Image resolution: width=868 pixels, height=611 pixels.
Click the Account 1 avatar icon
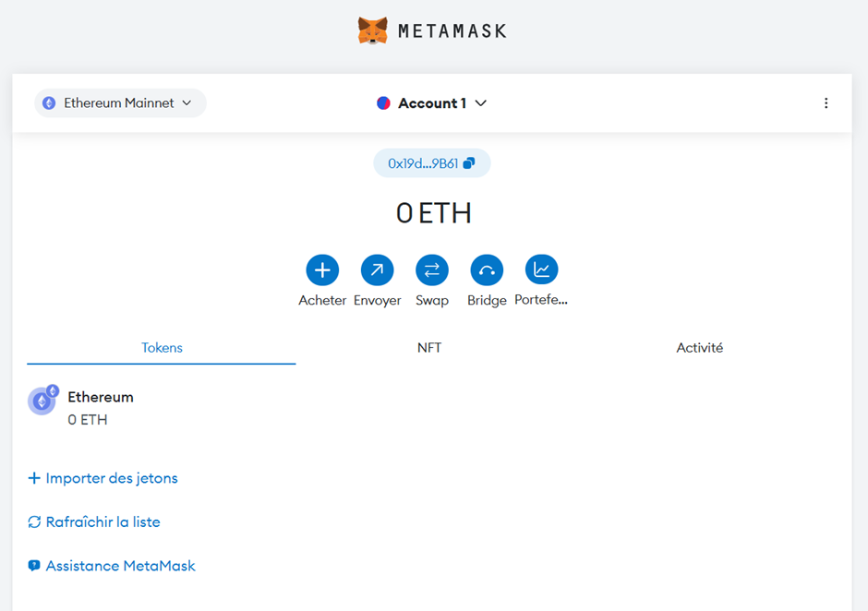point(383,103)
